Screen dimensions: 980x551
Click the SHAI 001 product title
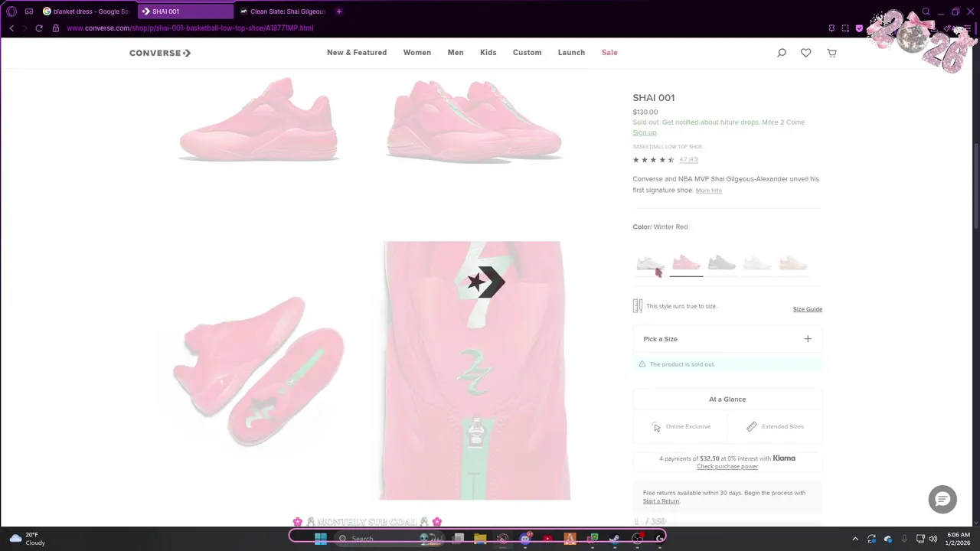(x=654, y=98)
